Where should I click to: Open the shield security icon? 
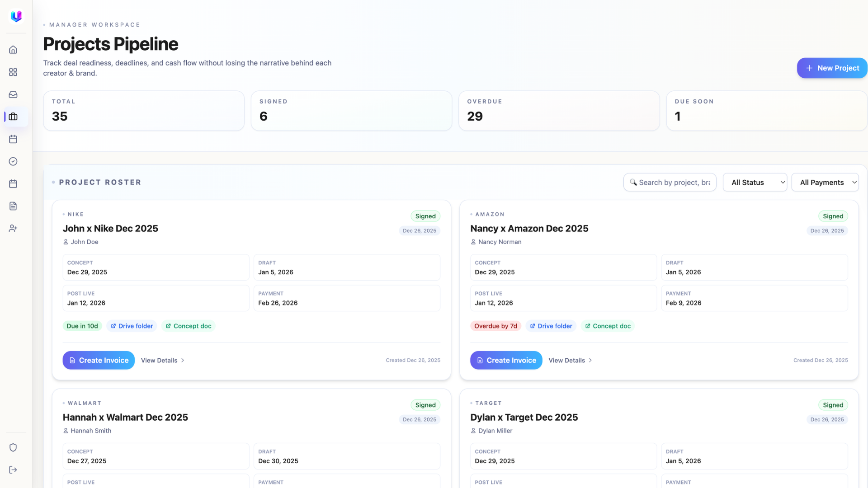point(13,447)
